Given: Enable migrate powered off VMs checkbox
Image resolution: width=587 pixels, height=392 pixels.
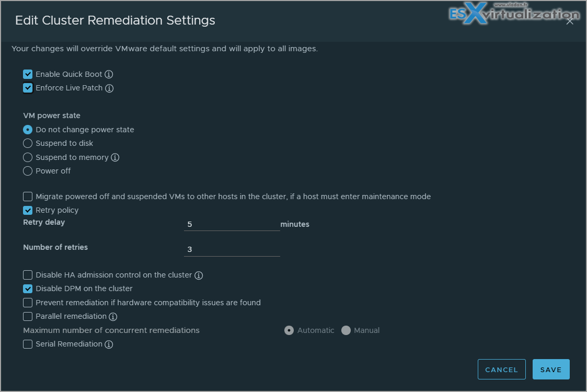Looking at the screenshot, I should click(x=28, y=197).
